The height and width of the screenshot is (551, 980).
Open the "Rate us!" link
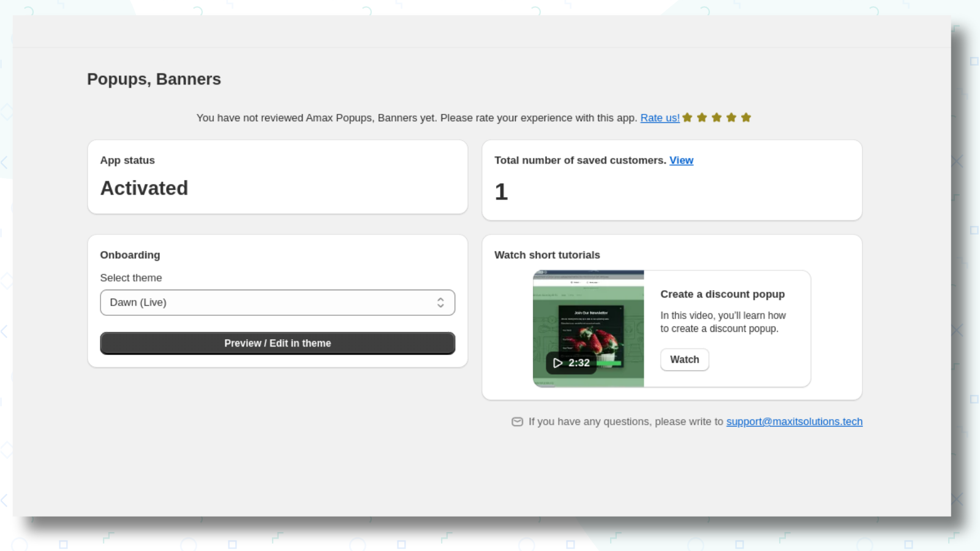[660, 118]
